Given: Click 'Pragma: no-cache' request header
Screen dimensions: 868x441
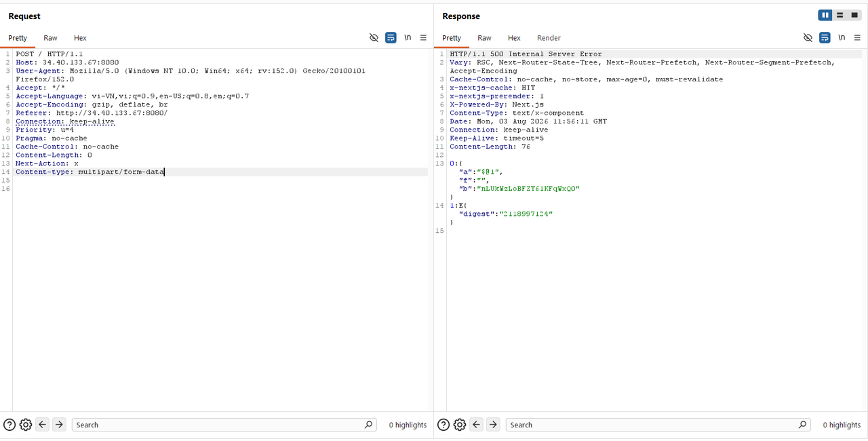Looking at the screenshot, I should point(52,138).
